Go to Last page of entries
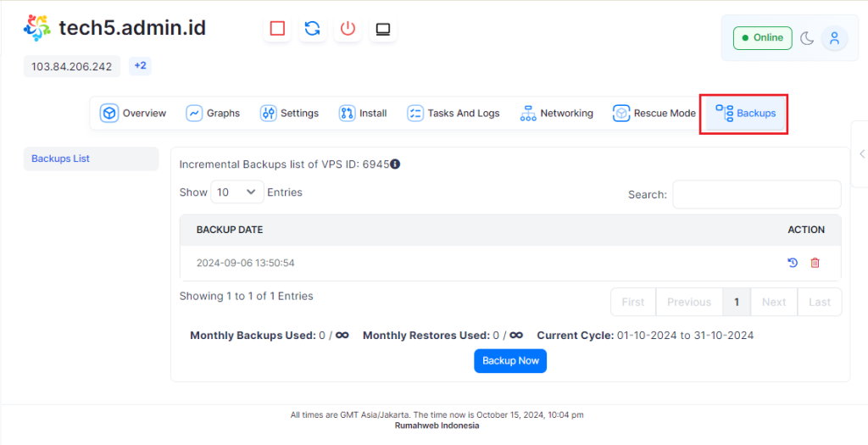Image resolution: width=868 pixels, height=445 pixels. pos(820,303)
